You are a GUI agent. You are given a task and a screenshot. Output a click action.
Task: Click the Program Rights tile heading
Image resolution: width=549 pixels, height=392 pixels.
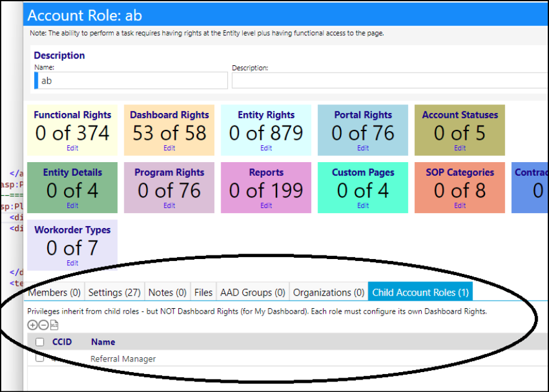[x=170, y=172]
